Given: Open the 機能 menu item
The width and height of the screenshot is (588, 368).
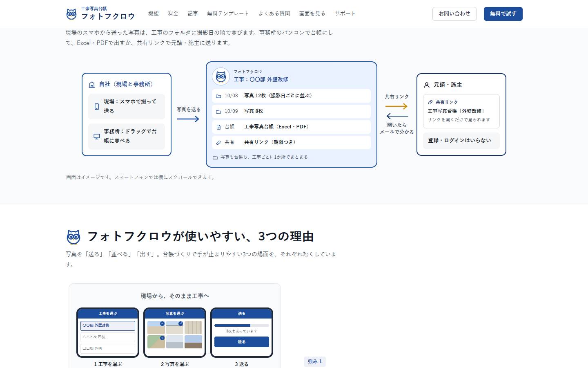Looking at the screenshot, I should (x=154, y=13).
